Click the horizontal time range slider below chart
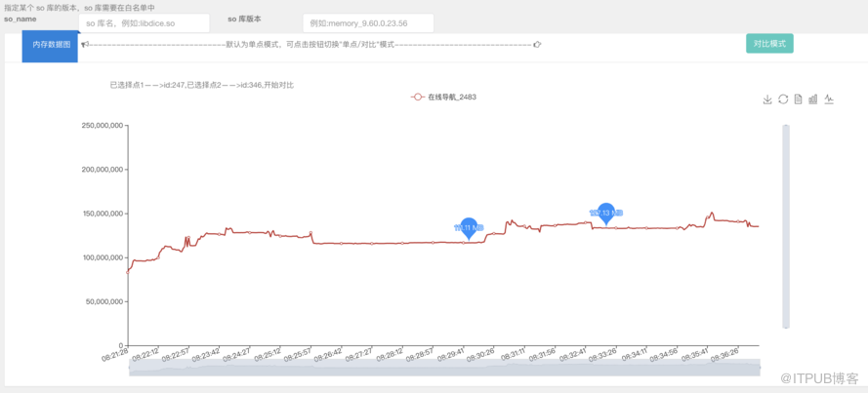 pos(444,368)
